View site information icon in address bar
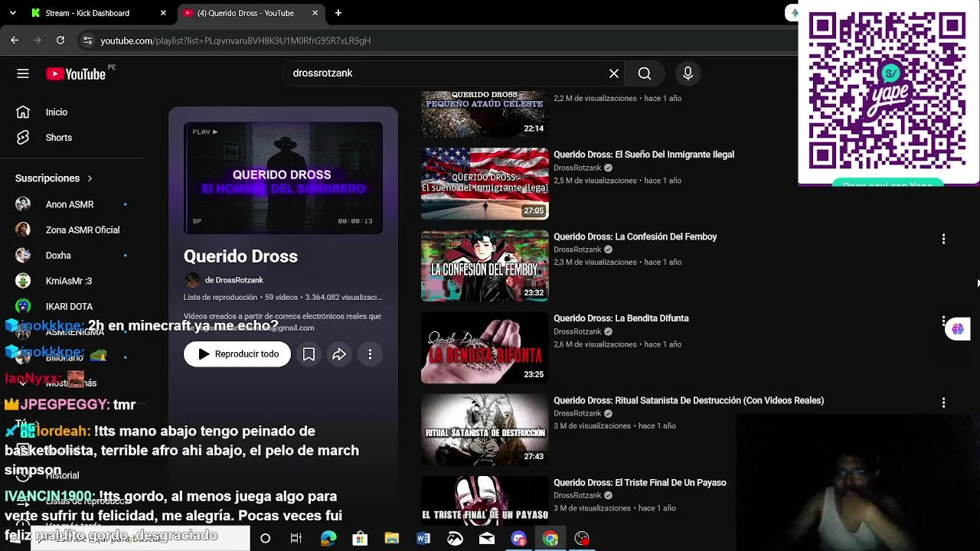 (87, 41)
